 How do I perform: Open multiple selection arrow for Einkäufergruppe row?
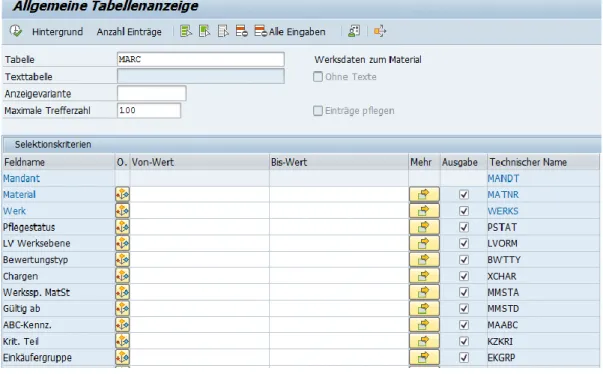424,357
